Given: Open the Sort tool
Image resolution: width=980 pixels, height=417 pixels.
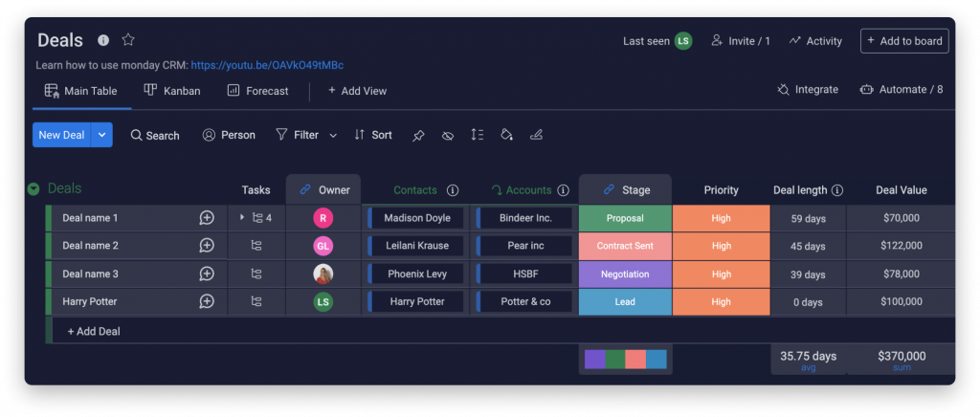Looking at the screenshot, I should (373, 135).
